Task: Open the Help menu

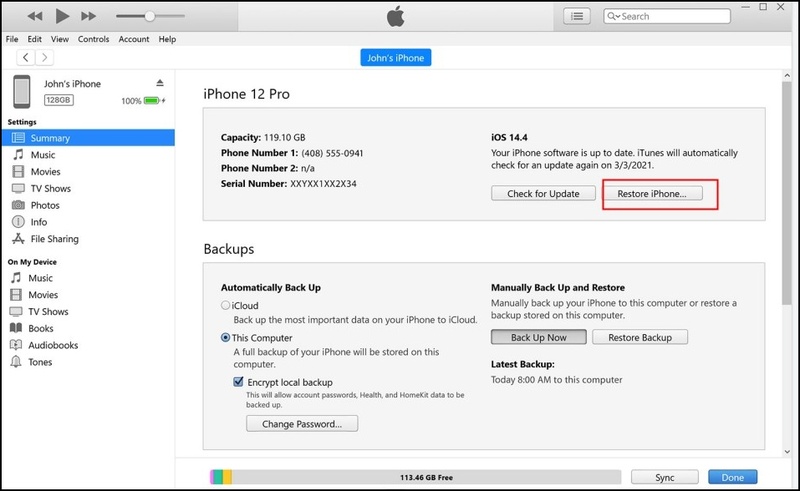Action: (167, 39)
